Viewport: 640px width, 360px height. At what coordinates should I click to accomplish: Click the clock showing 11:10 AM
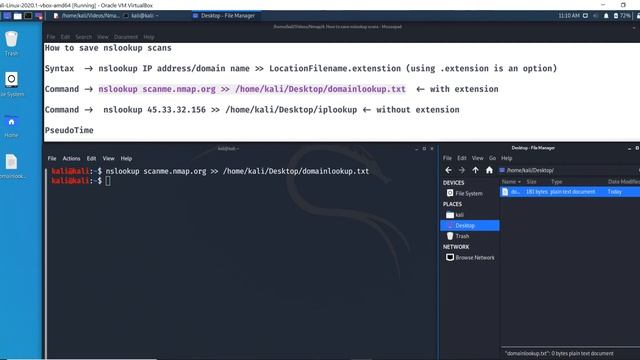(569, 16)
